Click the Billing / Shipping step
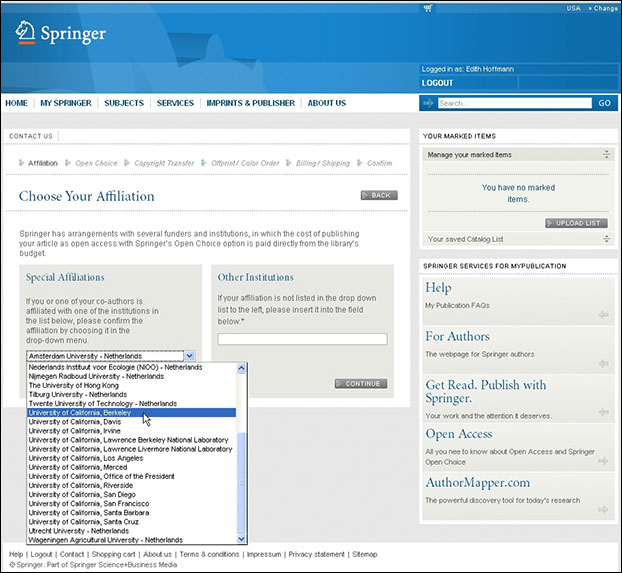622x573 pixels. point(323,163)
